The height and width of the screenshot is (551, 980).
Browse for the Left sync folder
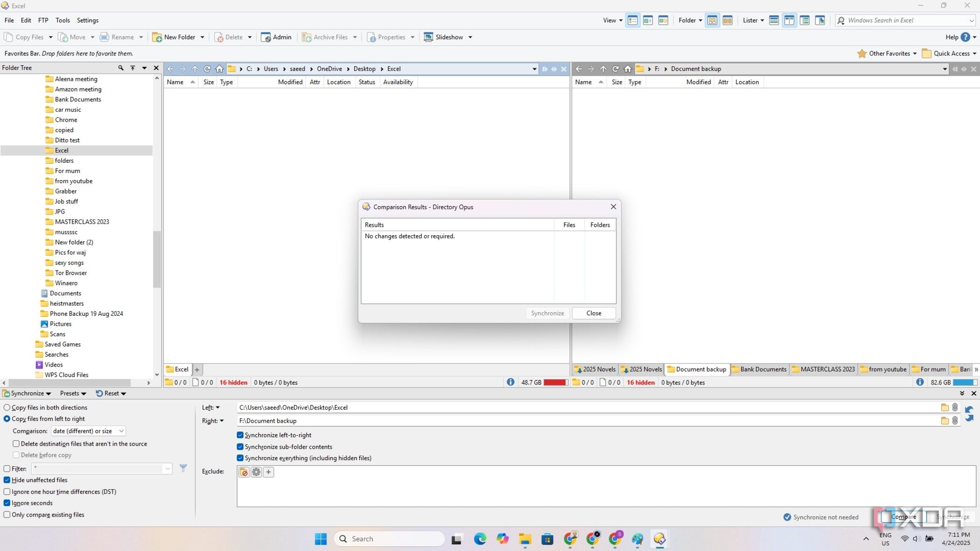pyautogui.click(x=945, y=407)
